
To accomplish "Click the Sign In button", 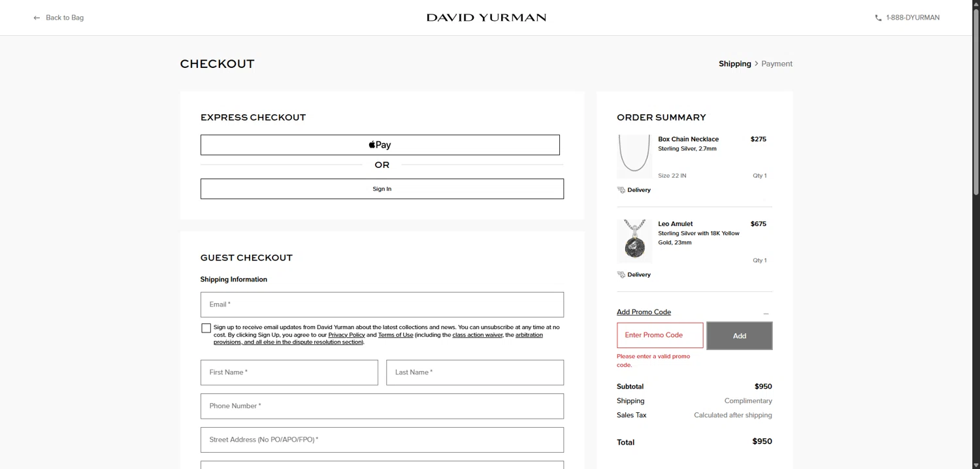I will point(382,189).
